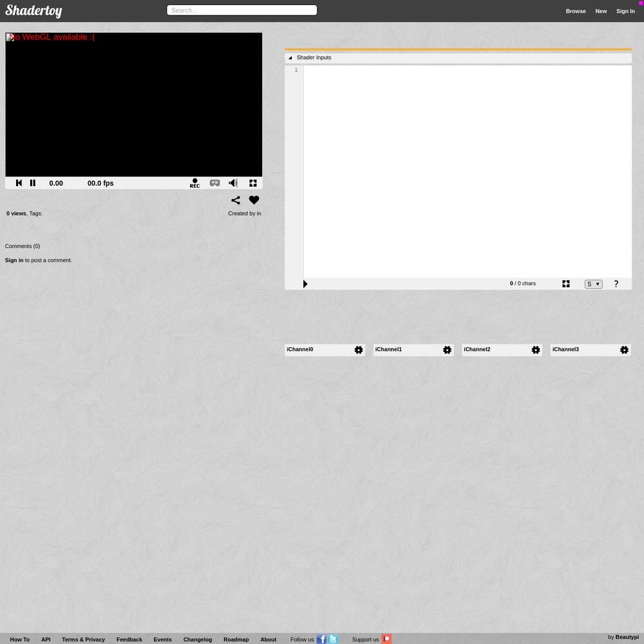This screenshot has width=644, height=644.
Task: Share this shader via share icon
Action: (x=236, y=200)
